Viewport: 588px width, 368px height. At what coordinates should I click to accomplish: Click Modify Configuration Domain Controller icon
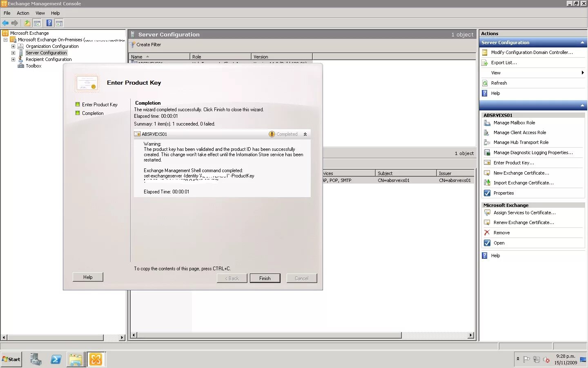[x=485, y=52]
